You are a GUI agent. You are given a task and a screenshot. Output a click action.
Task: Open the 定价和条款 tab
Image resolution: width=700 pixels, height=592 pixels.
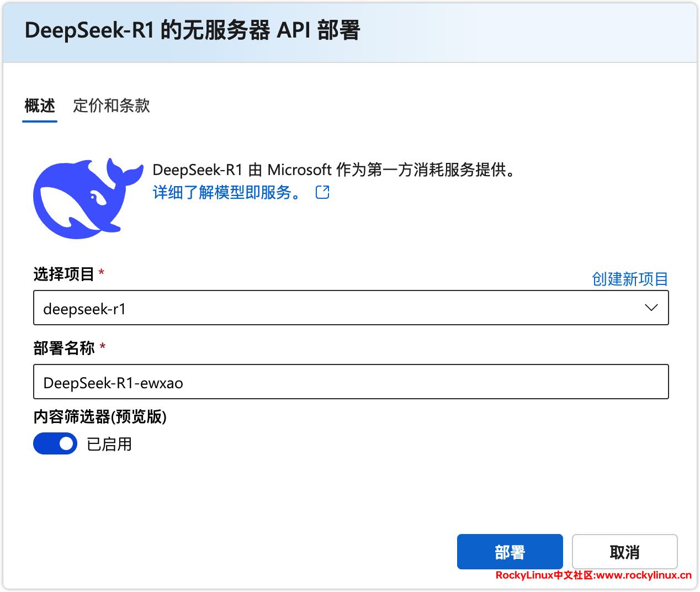[112, 105]
